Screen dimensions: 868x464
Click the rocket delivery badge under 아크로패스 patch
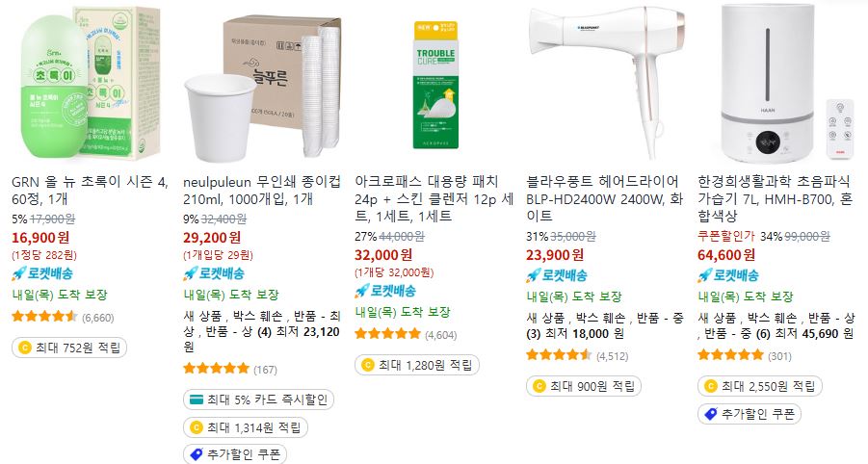point(385,291)
